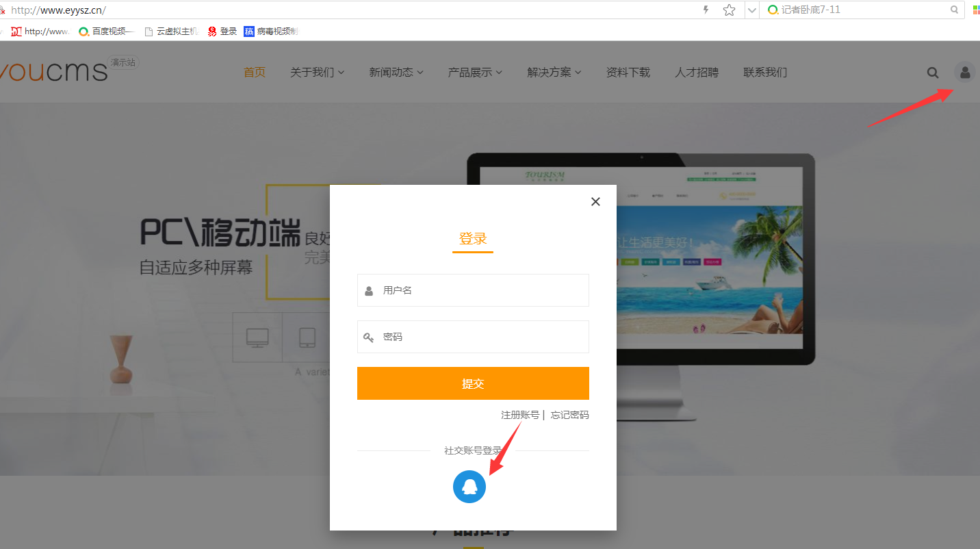980x549 pixels.
Task: Click the 注册账号 link
Action: coord(519,415)
